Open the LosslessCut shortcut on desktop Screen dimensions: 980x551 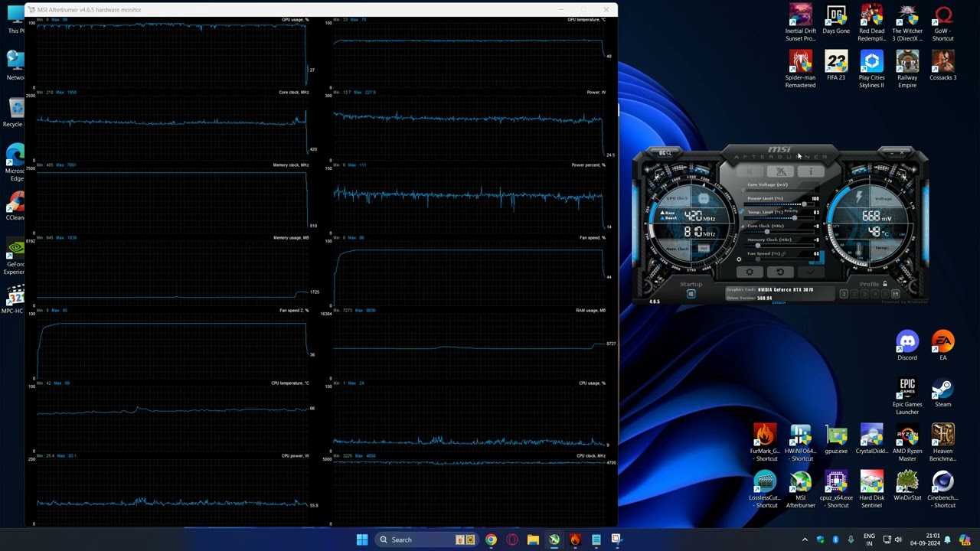point(764,490)
